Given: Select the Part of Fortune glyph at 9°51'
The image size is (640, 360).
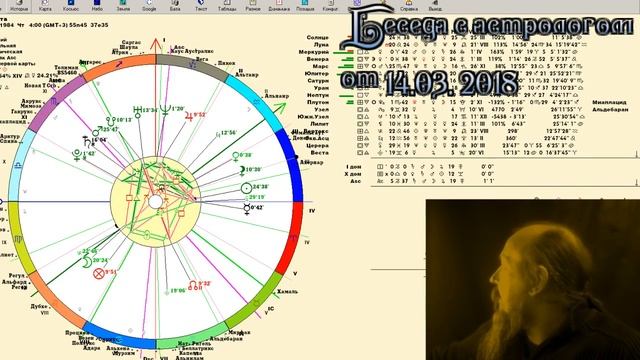Looking at the screenshot, I should point(98,273).
